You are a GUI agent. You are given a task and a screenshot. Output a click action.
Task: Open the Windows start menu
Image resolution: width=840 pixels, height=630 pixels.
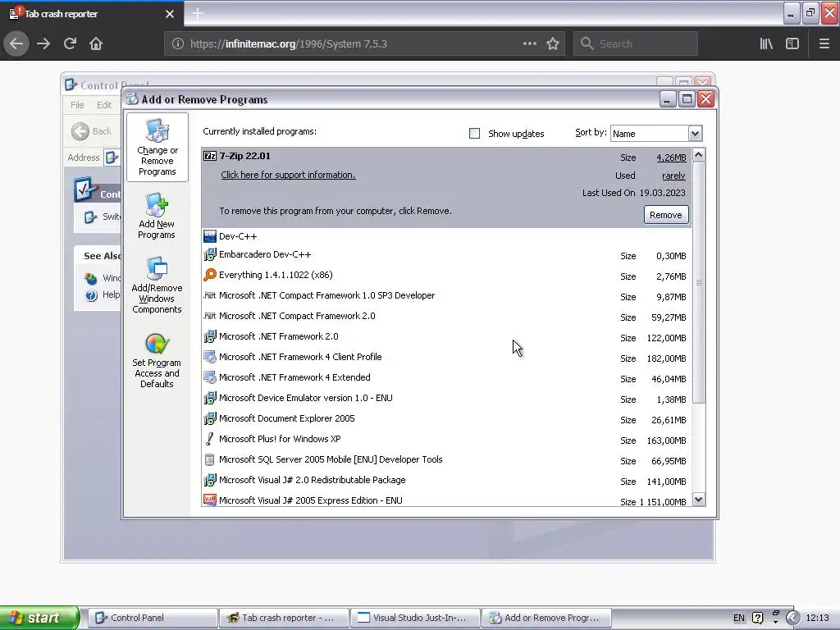(39, 618)
